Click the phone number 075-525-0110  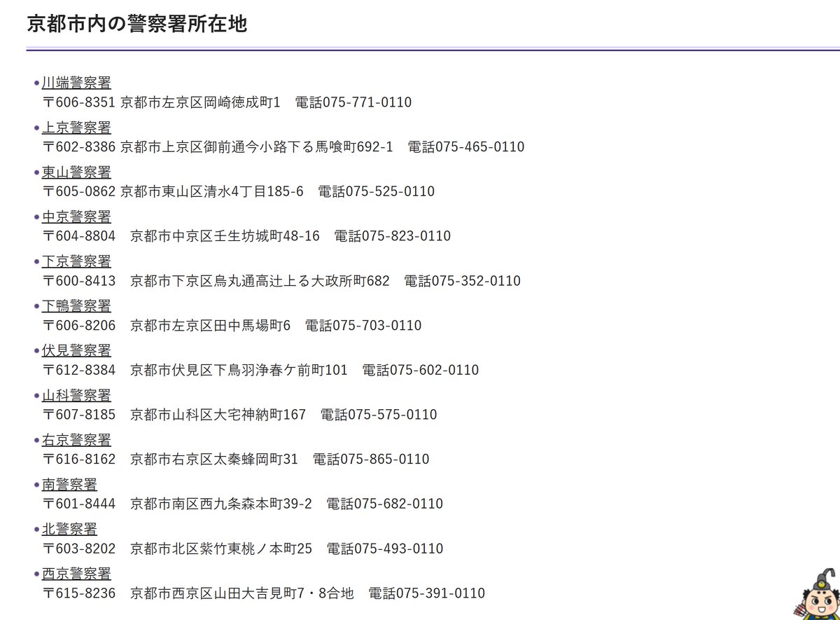coord(391,191)
